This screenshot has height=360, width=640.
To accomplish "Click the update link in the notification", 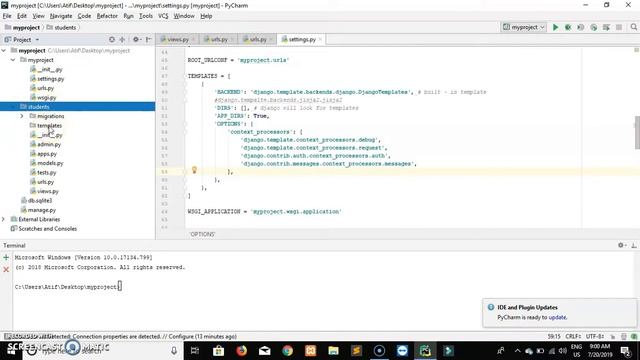I will (558, 317).
